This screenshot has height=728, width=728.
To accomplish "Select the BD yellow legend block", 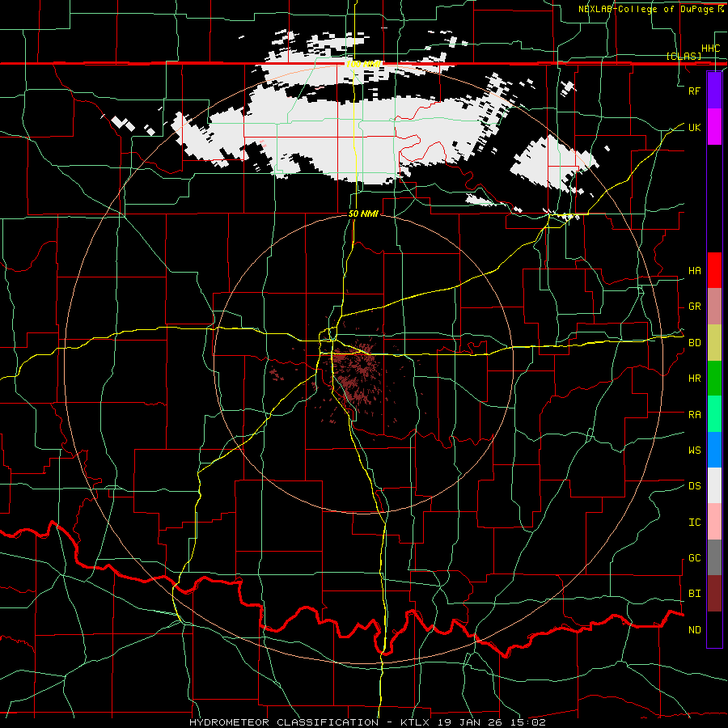I will coord(714,342).
